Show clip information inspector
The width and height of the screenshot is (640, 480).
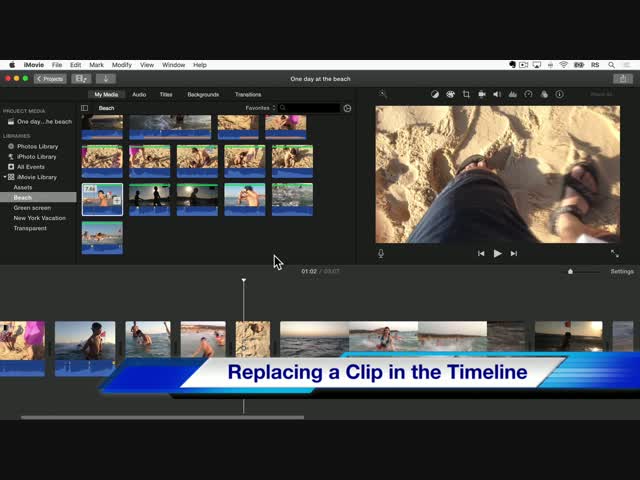(560, 94)
